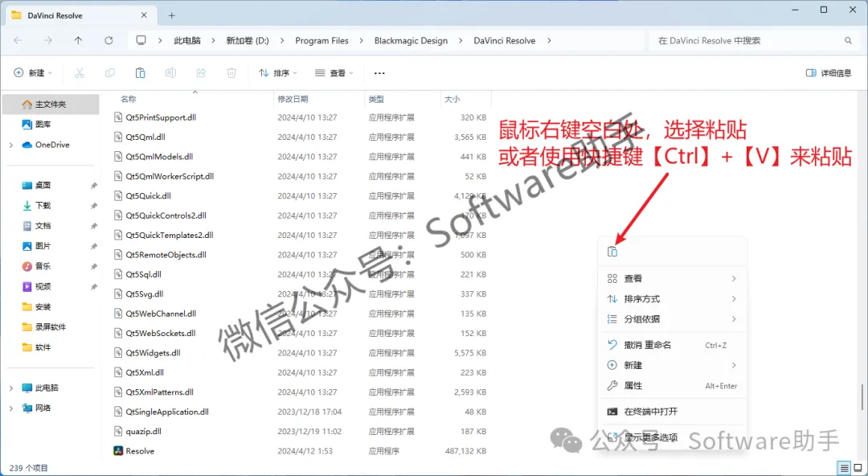Click the monitor icon in address bar

[x=141, y=40]
